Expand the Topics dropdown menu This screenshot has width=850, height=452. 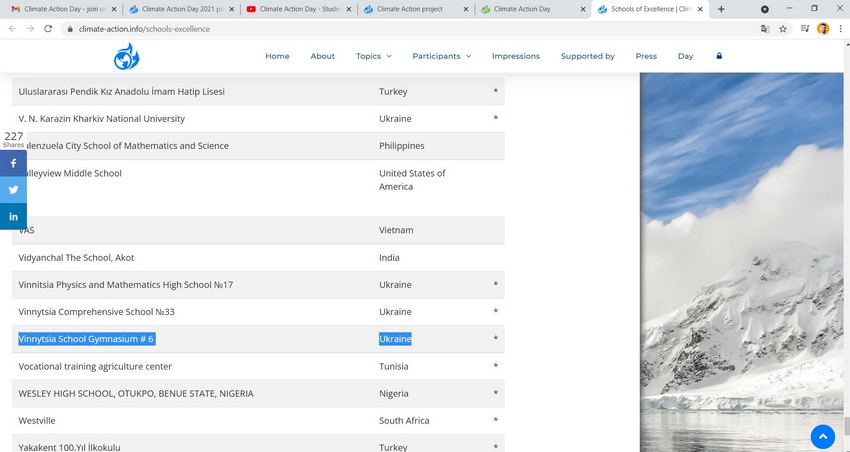373,56
